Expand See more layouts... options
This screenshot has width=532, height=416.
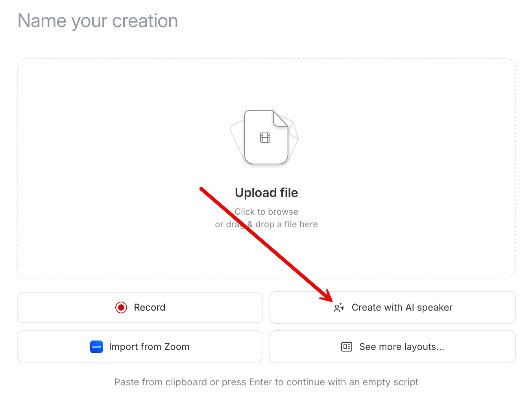pyautogui.click(x=401, y=347)
